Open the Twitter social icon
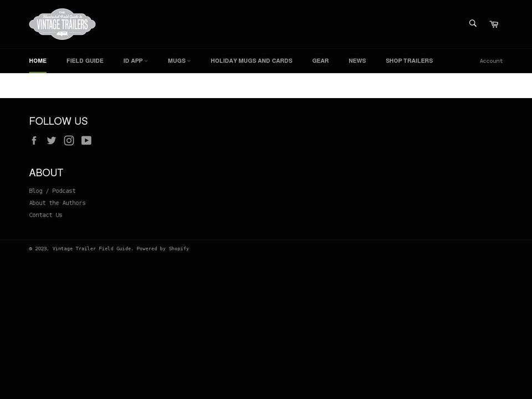The image size is (532, 399). (52, 140)
